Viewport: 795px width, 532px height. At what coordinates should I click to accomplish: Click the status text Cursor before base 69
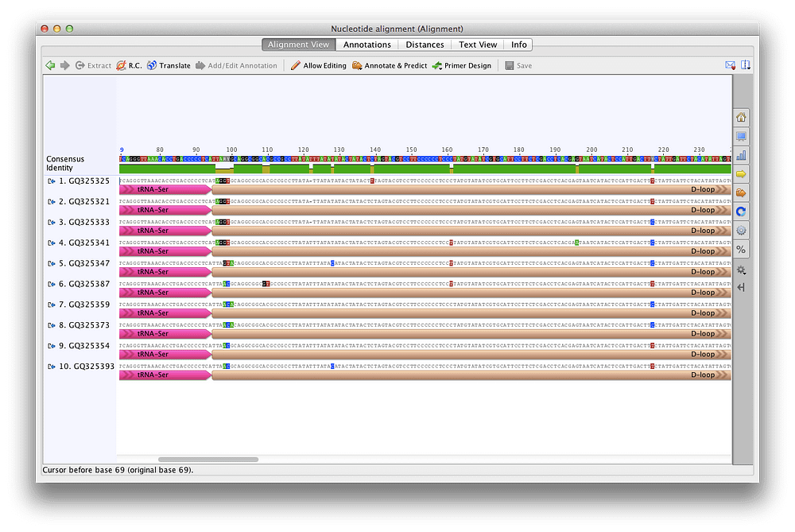[x=118, y=470]
